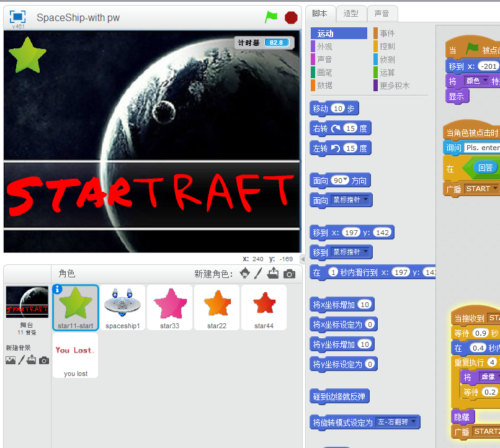Click the 计时器 timer readout on stage

pyautogui.click(x=264, y=42)
